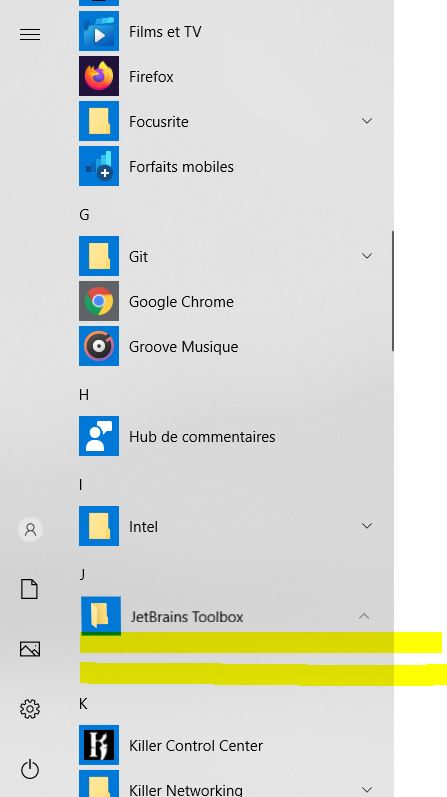
Task: Jump to letter index via G header
Action: tap(84, 215)
